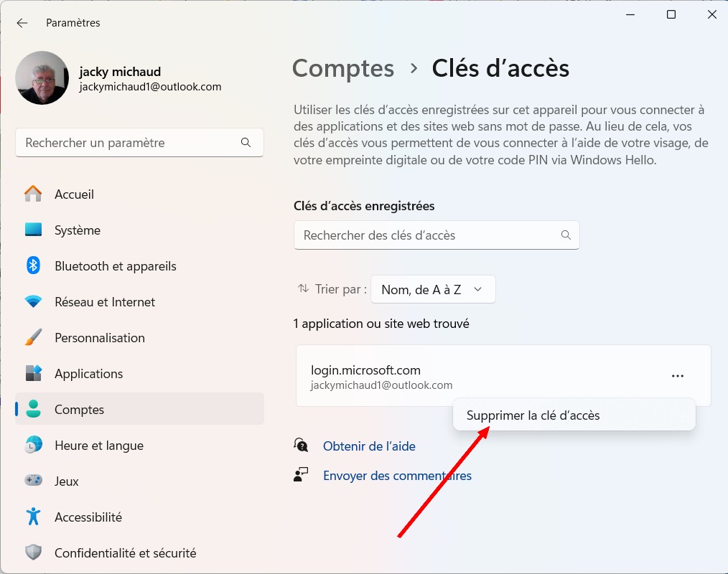Open the Applications icon in sidebar
The height and width of the screenshot is (574, 728).
tap(33, 374)
